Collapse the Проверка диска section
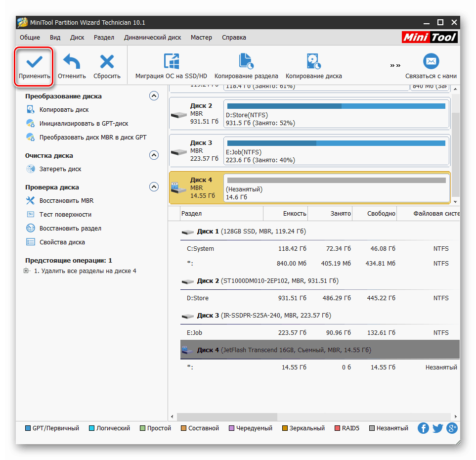 point(154,186)
